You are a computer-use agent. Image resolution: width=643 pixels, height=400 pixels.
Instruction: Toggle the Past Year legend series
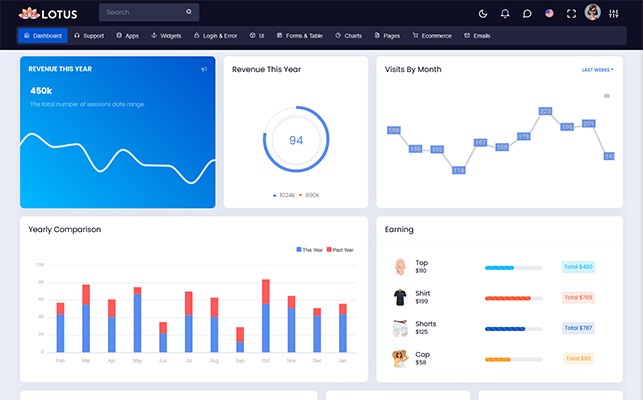340,249
